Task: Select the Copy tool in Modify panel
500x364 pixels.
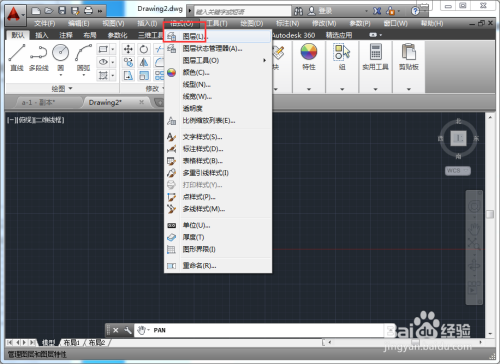Action: point(128,62)
